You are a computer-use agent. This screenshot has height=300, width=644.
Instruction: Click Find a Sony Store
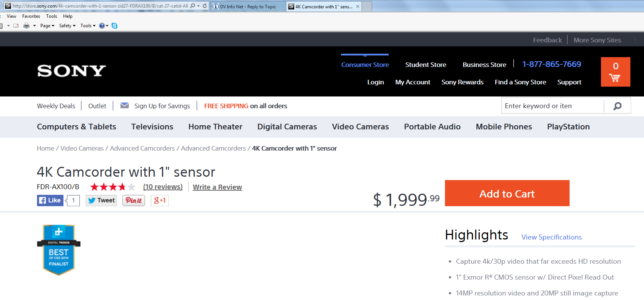coord(520,82)
